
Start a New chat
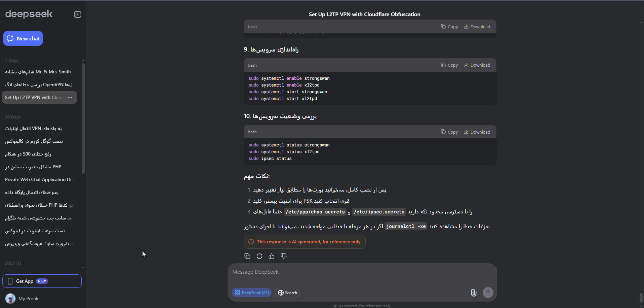point(23,38)
